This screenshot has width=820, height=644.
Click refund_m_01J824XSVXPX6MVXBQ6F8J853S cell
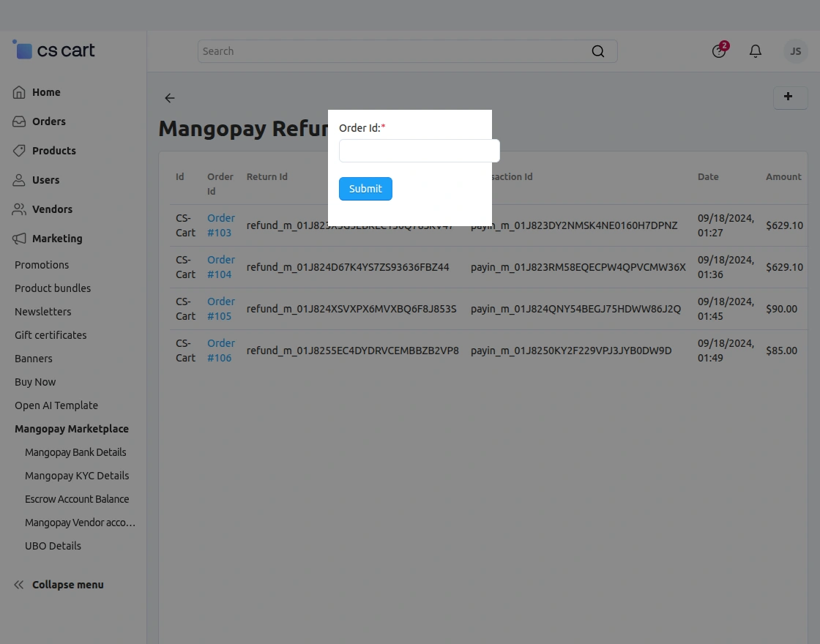pyautogui.click(x=351, y=309)
